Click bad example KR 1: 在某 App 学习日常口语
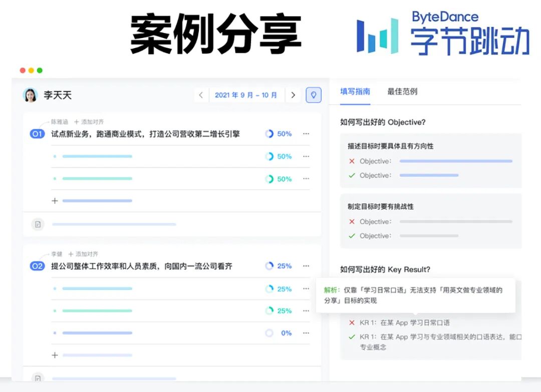 click(405, 323)
